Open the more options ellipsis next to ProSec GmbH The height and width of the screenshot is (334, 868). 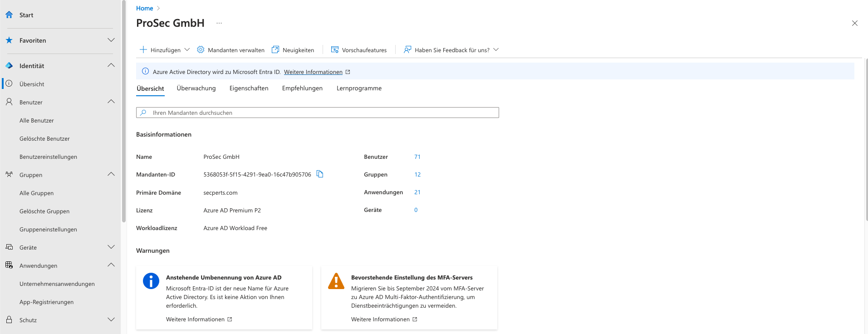pyautogui.click(x=219, y=23)
